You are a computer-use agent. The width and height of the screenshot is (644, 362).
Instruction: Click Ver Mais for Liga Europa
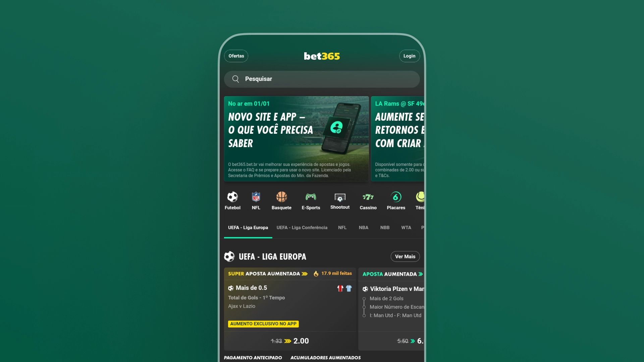coord(404,256)
